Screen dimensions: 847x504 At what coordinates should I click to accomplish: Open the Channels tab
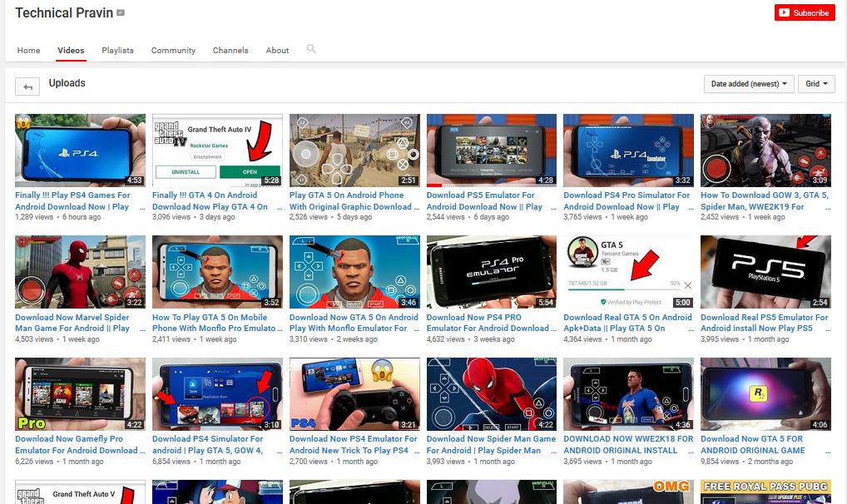[230, 50]
